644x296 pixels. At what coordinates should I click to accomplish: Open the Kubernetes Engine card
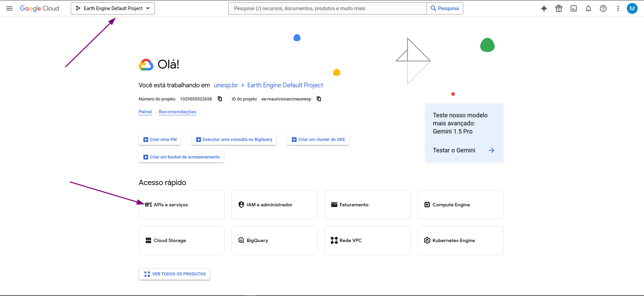click(461, 240)
